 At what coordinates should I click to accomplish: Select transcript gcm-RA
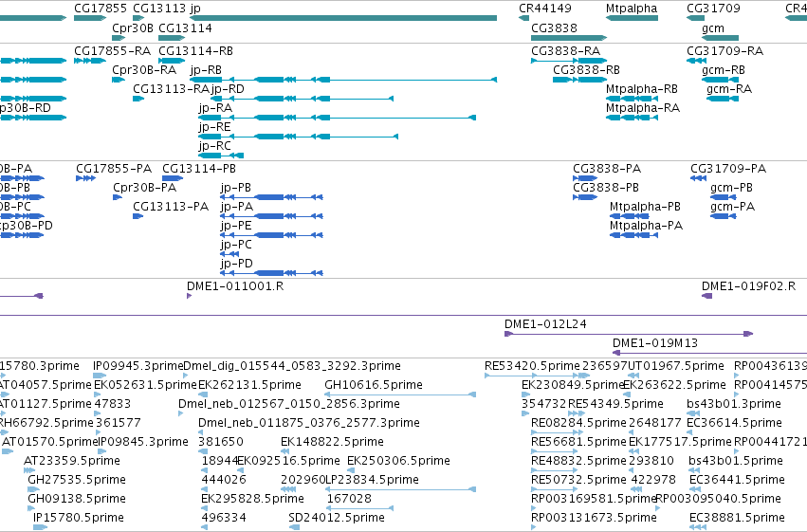(723, 99)
